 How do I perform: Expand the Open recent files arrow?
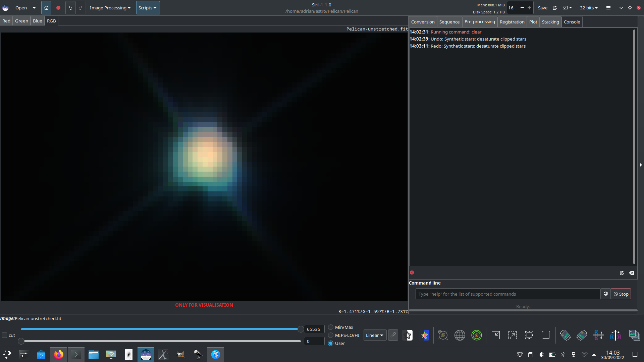click(34, 8)
